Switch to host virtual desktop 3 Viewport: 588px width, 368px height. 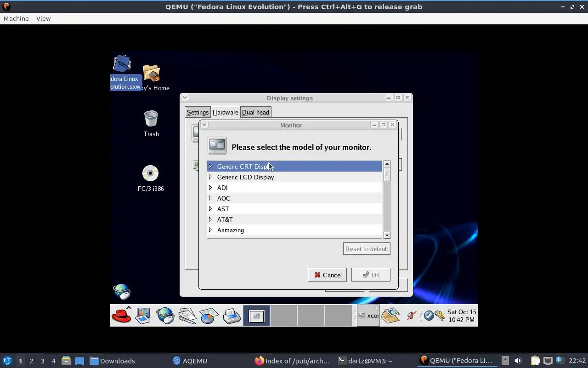(x=42, y=361)
